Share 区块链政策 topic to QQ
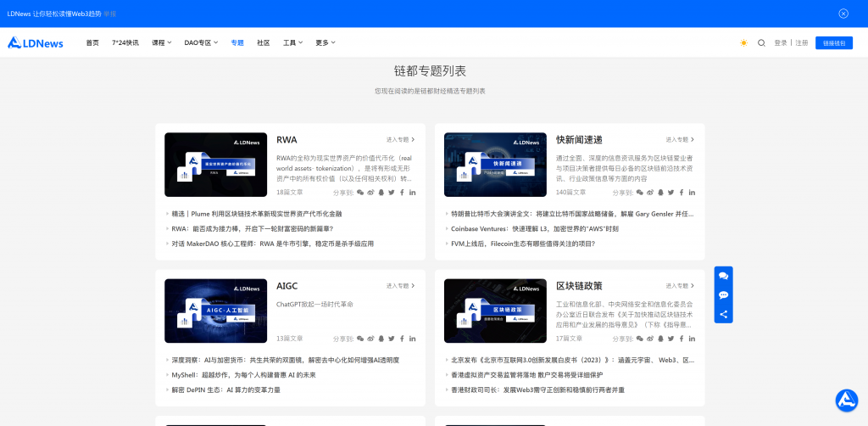The width and height of the screenshot is (868, 426). pos(661,339)
